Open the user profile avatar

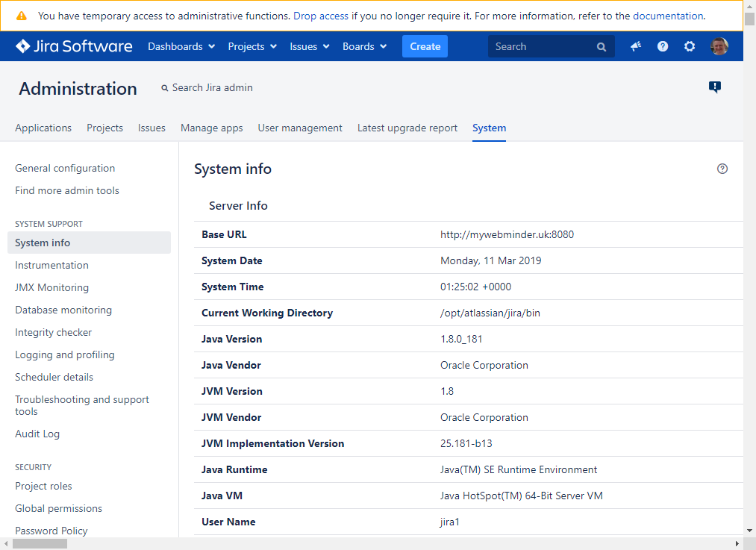pyautogui.click(x=719, y=46)
